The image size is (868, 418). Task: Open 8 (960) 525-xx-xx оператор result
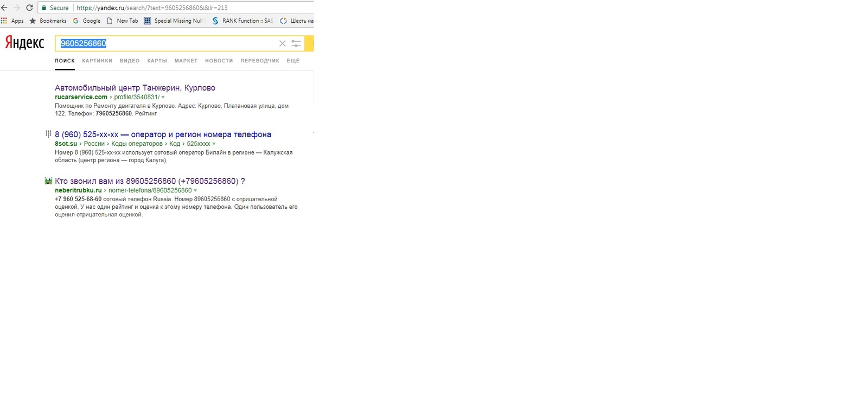(163, 134)
